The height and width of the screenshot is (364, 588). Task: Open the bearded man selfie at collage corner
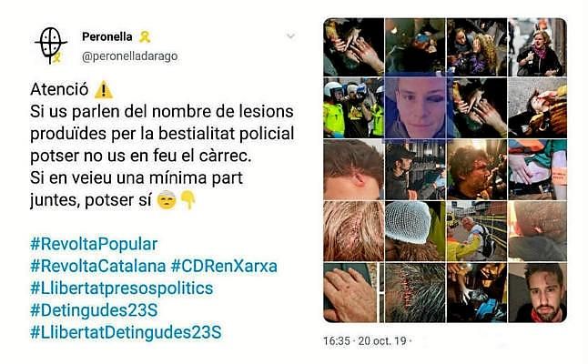pos(537,292)
